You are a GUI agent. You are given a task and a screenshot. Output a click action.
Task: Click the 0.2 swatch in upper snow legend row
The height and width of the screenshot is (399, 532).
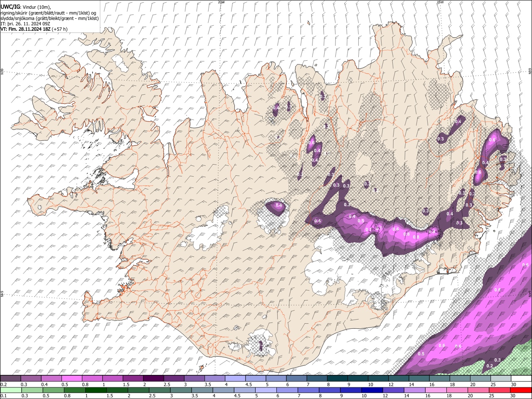click(x=11, y=378)
